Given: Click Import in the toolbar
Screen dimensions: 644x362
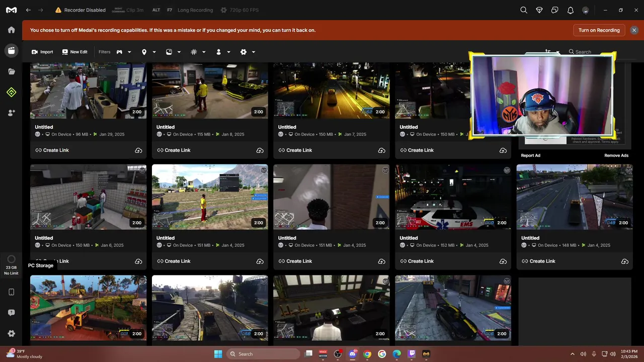Looking at the screenshot, I should pos(42,52).
